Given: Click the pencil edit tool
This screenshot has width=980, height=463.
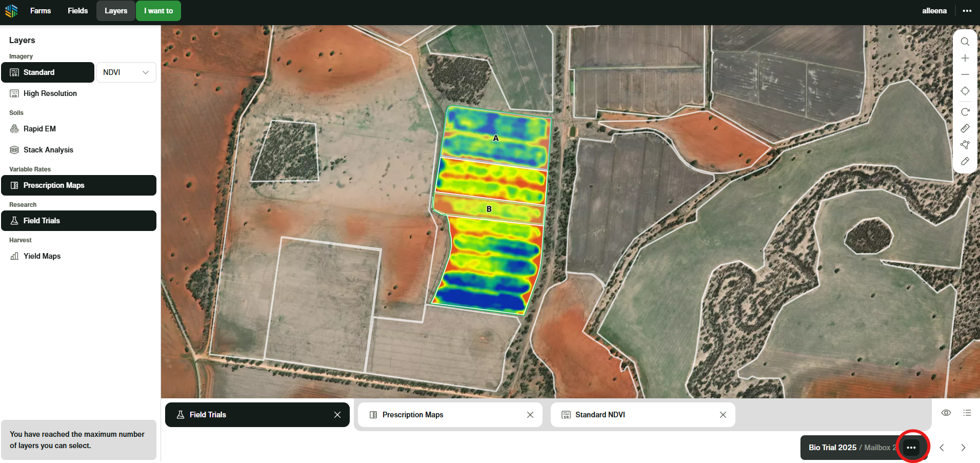Looking at the screenshot, I should (965, 161).
